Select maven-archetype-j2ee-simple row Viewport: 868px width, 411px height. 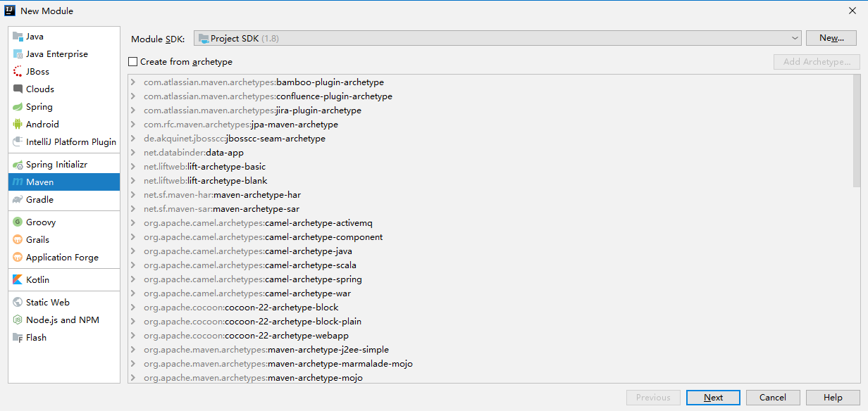[490, 350]
